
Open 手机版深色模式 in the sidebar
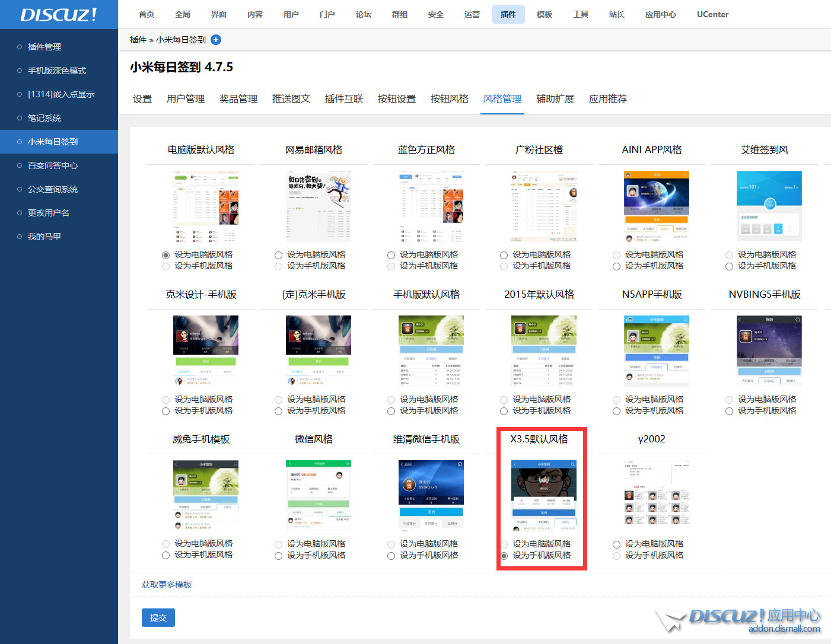pyautogui.click(x=59, y=71)
